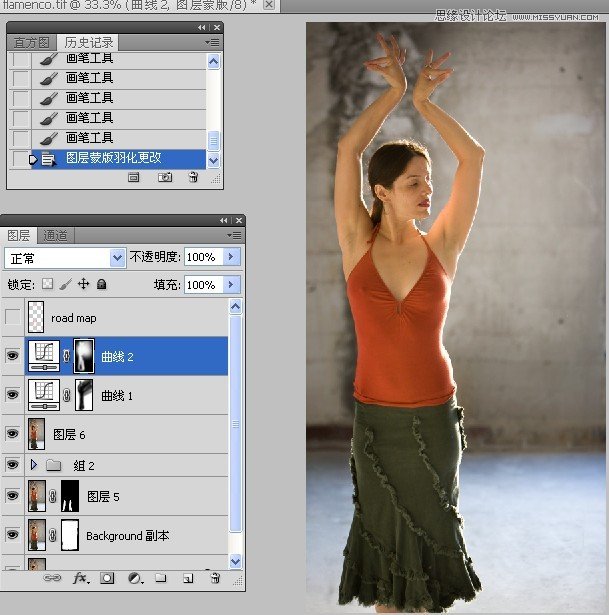Click the road map layer thumbnail
Screen dimensions: 609x615
[x=36, y=317]
